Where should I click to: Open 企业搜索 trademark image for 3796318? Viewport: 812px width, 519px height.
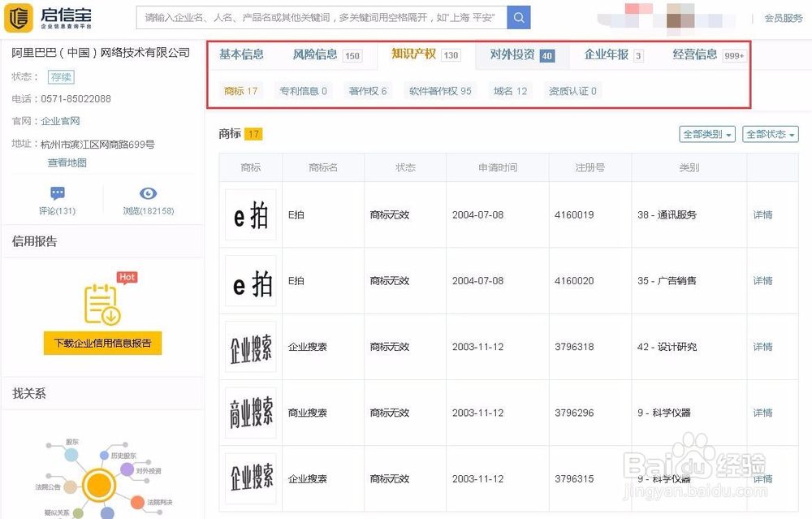pos(251,347)
